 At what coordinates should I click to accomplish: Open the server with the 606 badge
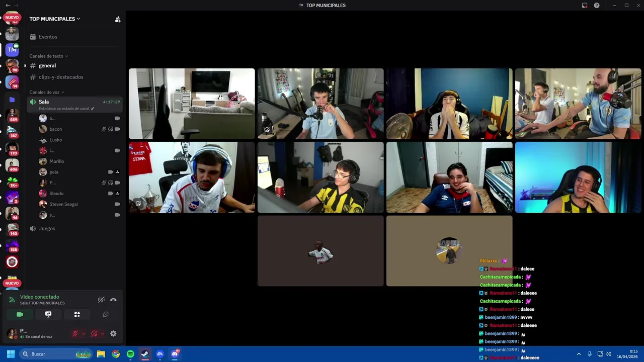coord(12,165)
